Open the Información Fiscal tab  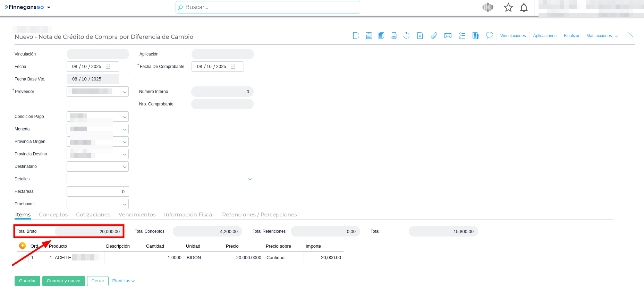(x=189, y=215)
